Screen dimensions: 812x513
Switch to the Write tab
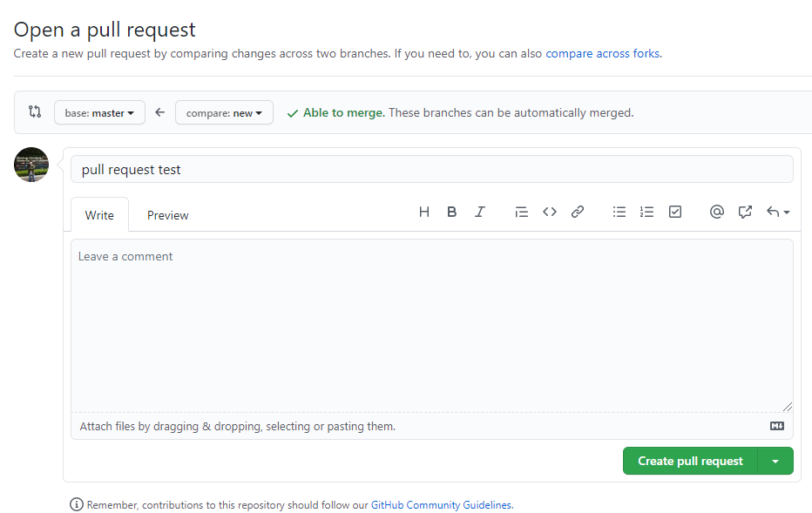99,215
